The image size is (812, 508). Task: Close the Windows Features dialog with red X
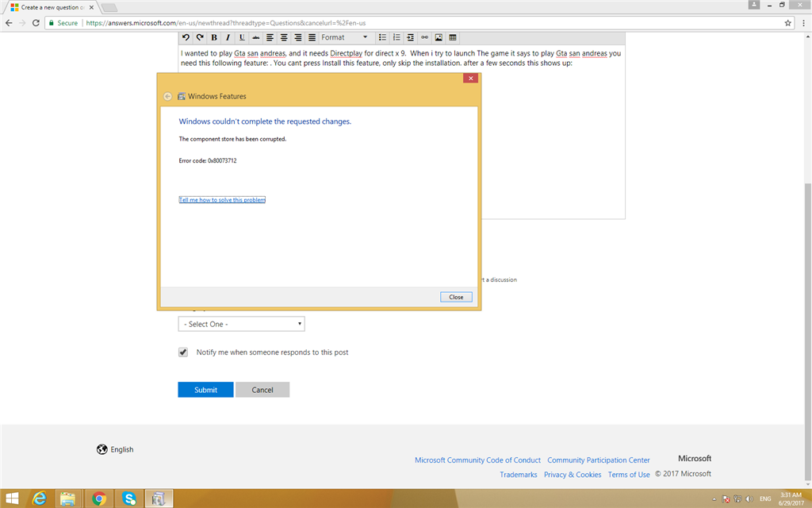click(470, 79)
